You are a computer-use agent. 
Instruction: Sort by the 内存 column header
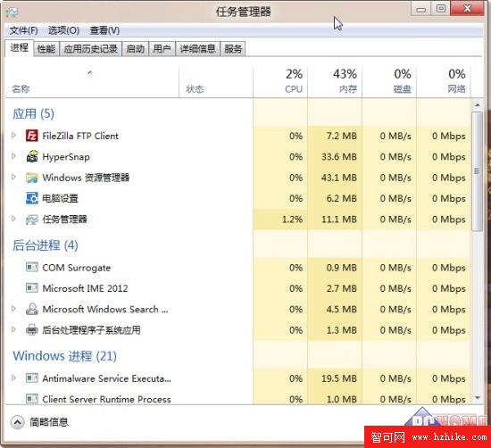(335, 82)
